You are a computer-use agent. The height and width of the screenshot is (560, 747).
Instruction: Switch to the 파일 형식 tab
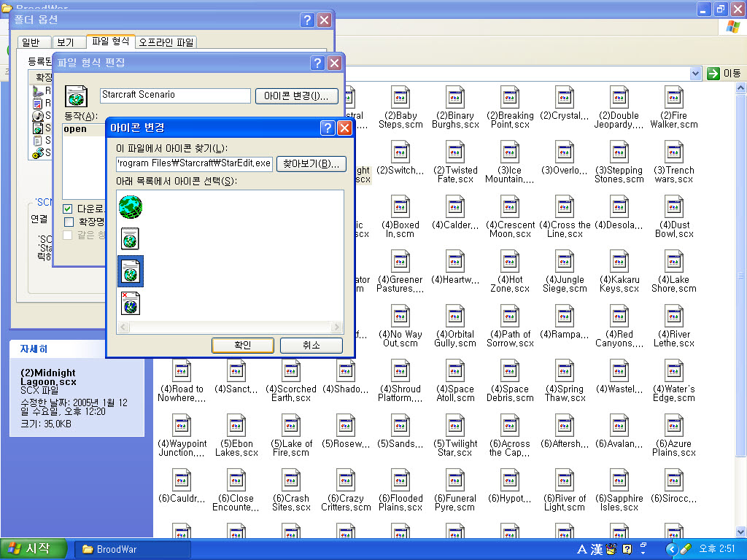click(111, 42)
